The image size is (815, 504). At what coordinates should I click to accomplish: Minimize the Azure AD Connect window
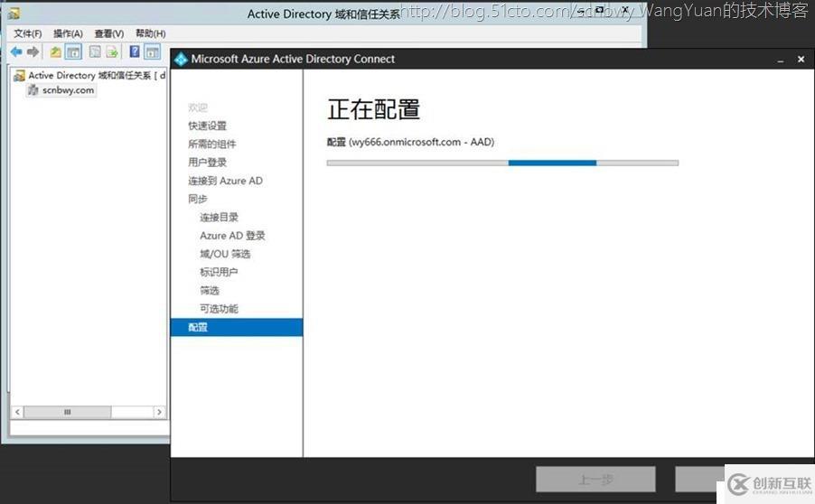click(x=780, y=60)
